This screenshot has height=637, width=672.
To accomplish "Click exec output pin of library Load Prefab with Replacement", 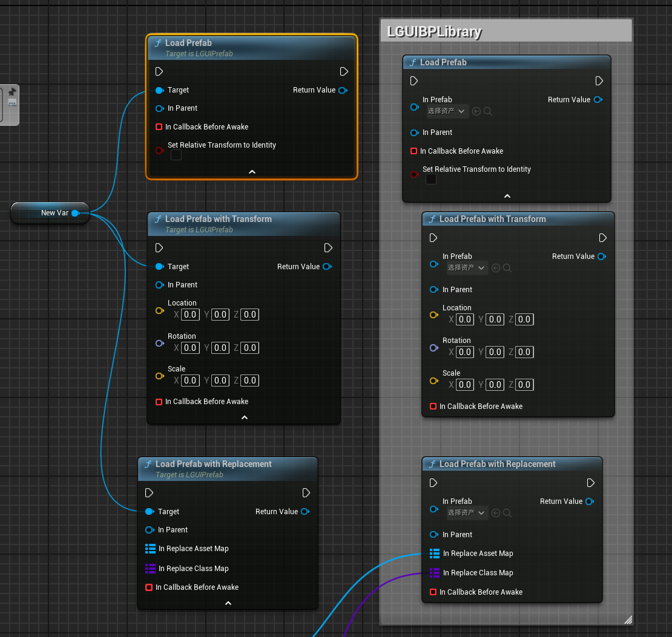I will click(x=591, y=483).
